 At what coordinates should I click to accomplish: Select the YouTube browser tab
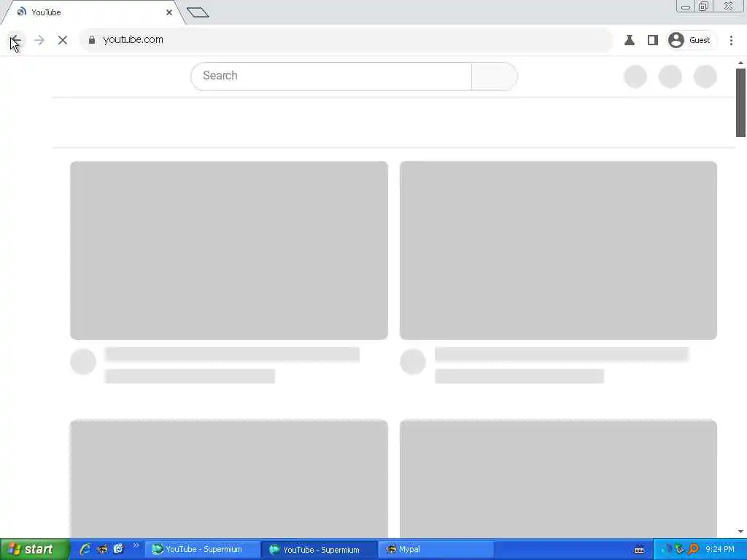point(93,12)
